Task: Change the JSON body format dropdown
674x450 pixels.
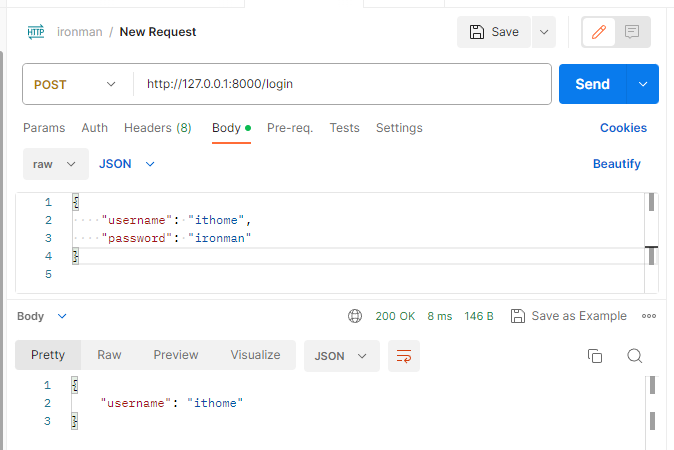Action: click(x=127, y=164)
